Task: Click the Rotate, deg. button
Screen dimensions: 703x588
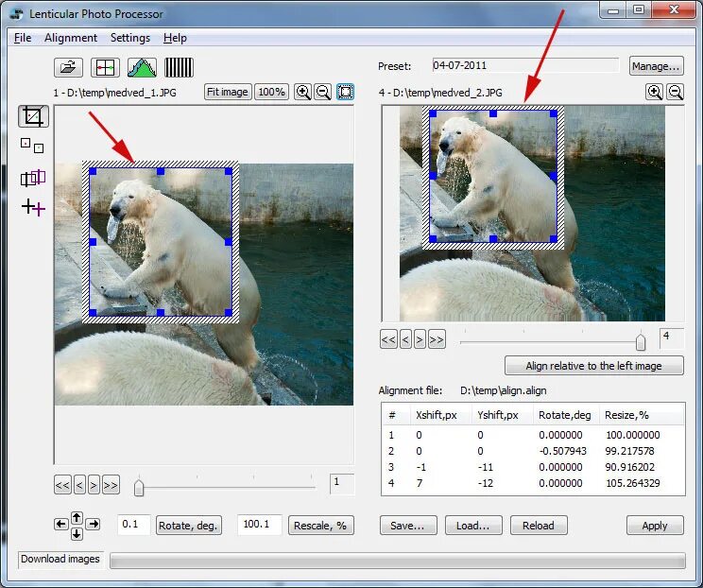Action: (188, 526)
